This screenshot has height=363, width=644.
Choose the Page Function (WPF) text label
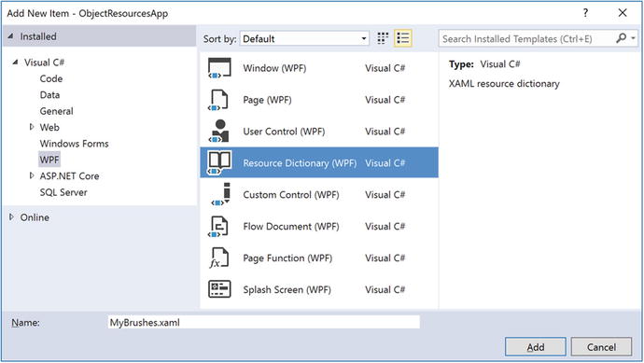click(287, 258)
